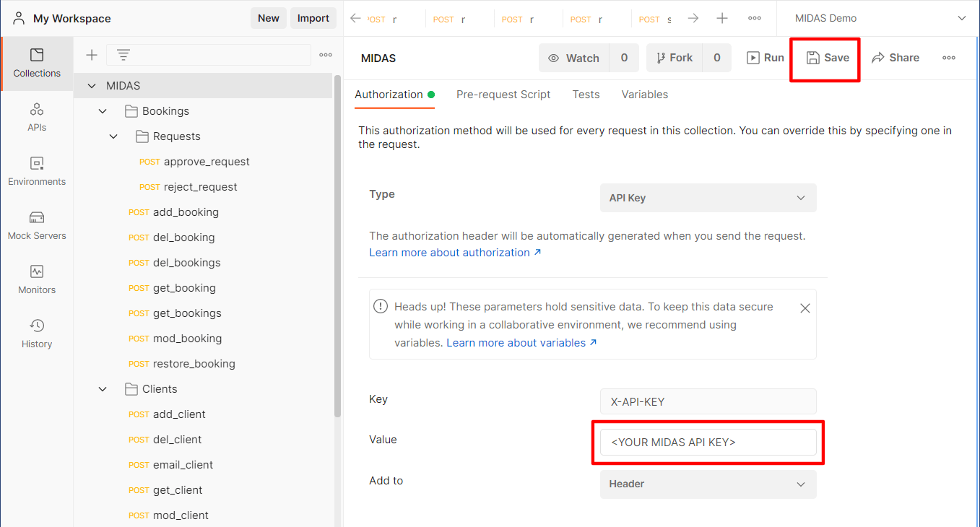Collapse the Requests folder chevron
The height and width of the screenshot is (527, 980).
[x=113, y=136]
